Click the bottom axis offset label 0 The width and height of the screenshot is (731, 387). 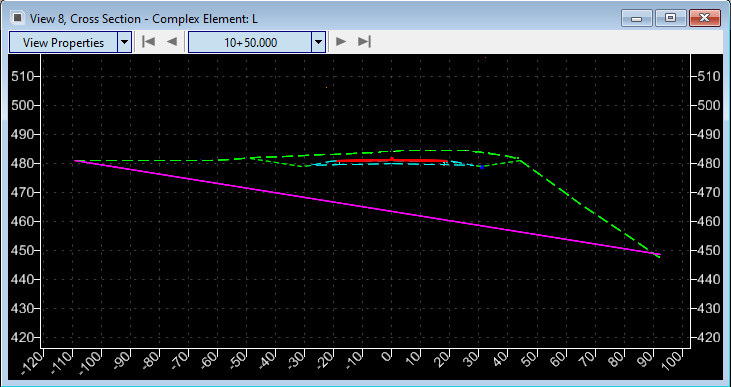386,357
